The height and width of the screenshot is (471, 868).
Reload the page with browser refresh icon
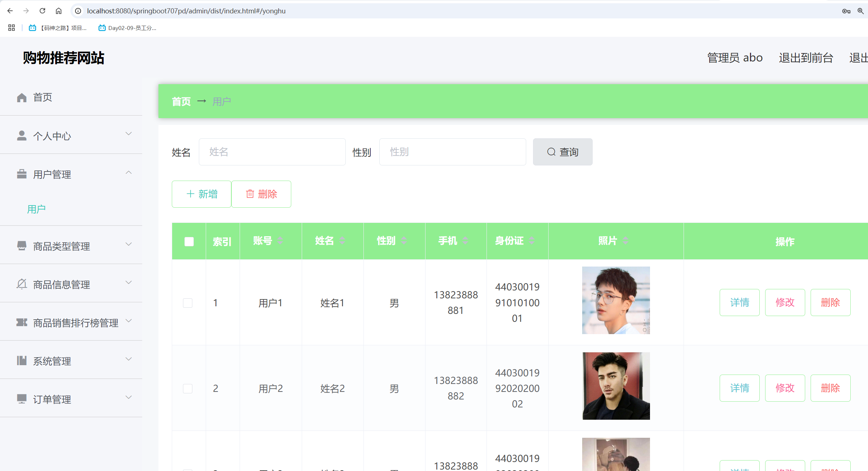click(42, 11)
